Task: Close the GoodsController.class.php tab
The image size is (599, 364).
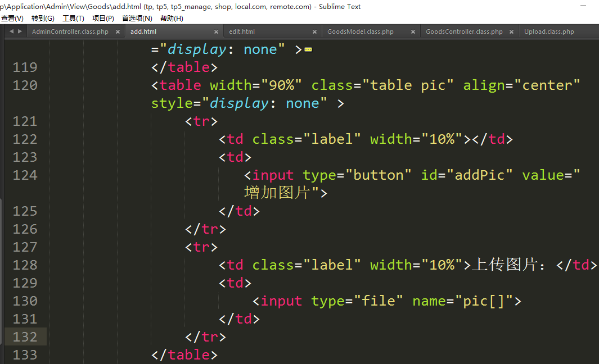Action: tap(511, 32)
